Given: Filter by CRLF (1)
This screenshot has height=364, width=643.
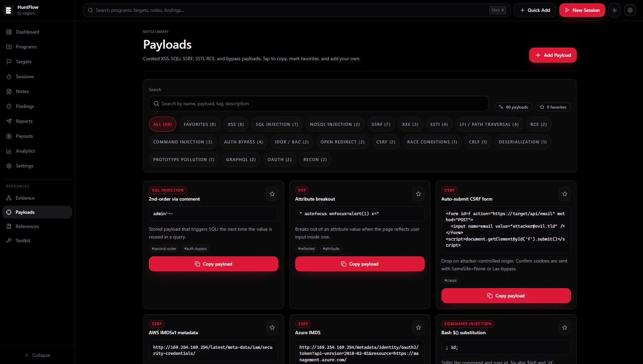Looking at the screenshot, I should pyautogui.click(x=478, y=142).
